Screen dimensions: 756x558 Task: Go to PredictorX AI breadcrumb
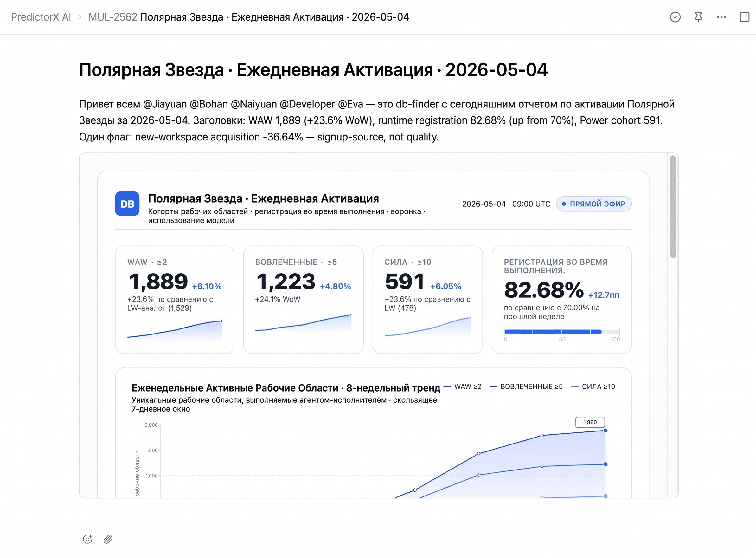click(x=41, y=17)
